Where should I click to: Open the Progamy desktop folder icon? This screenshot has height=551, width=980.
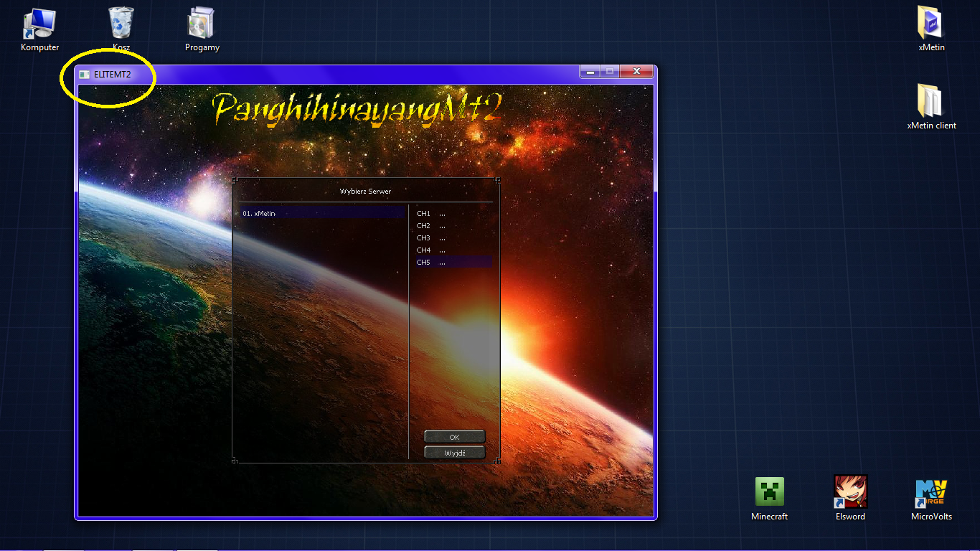tap(202, 29)
